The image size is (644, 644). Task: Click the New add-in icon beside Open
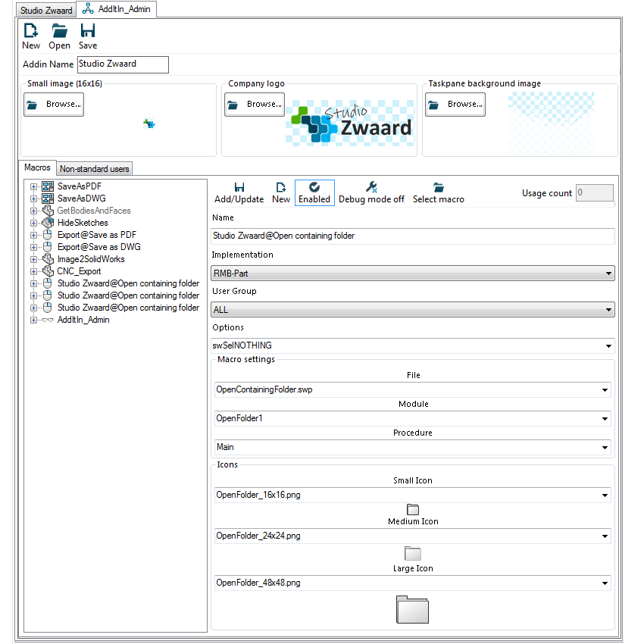pos(31,31)
